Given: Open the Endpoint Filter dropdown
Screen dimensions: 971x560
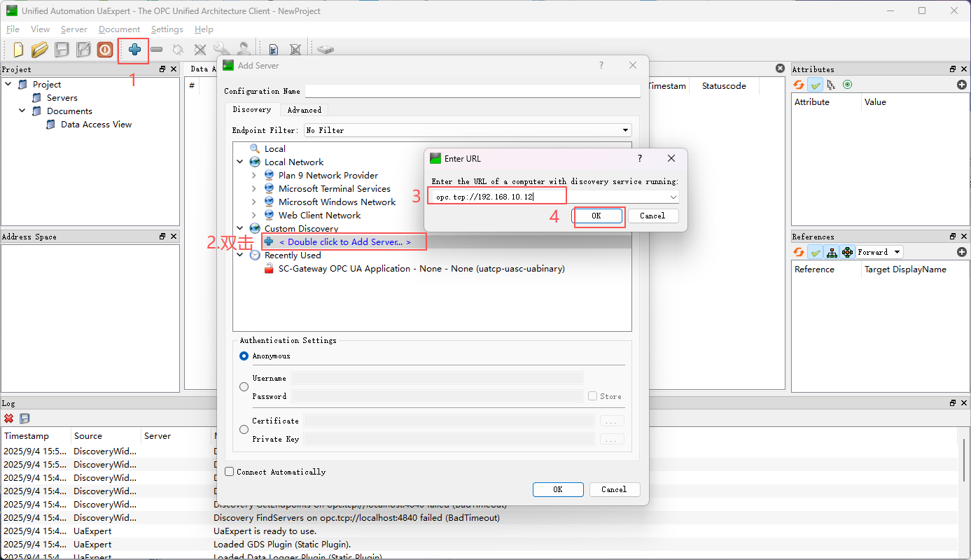Looking at the screenshot, I should [625, 130].
